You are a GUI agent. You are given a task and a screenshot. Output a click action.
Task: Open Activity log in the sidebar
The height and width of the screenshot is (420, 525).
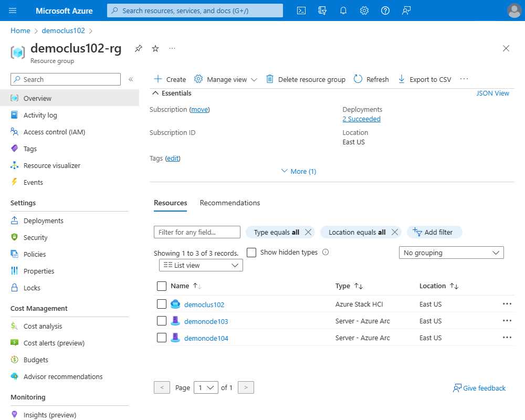[x=40, y=115]
